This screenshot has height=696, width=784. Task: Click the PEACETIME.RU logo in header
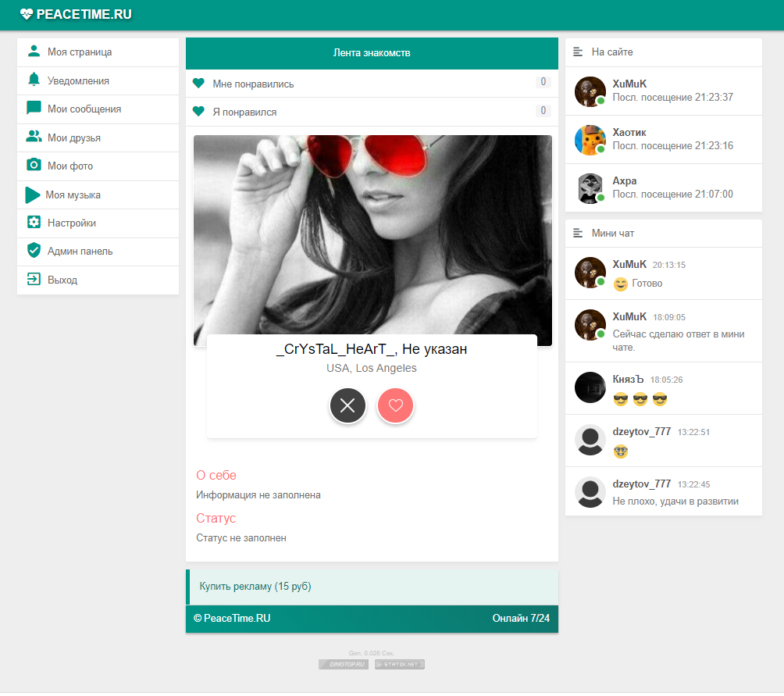pos(76,14)
